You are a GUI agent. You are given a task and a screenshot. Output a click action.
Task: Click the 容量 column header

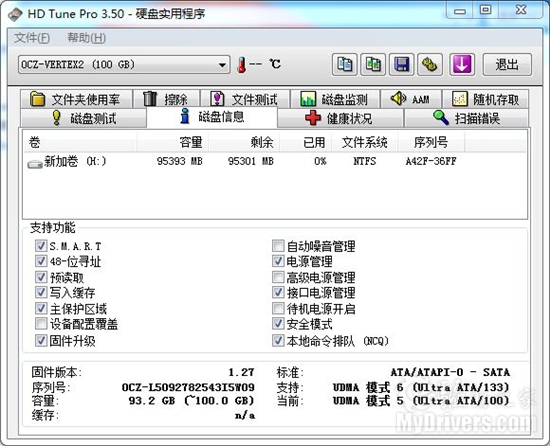[173, 142]
